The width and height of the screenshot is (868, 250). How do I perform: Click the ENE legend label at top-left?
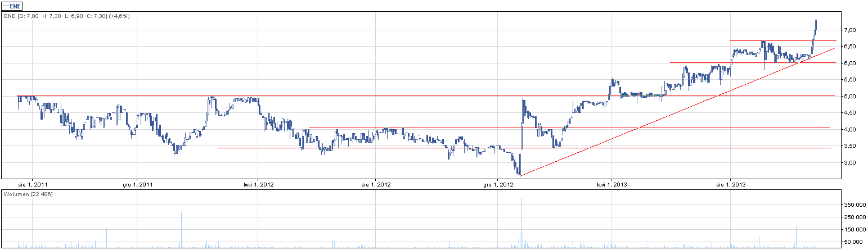[x=11, y=6]
